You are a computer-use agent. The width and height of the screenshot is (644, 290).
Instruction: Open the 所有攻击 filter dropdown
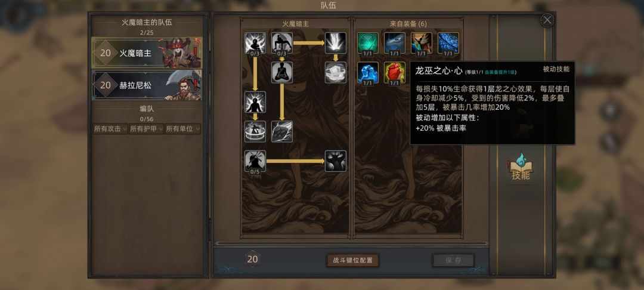pyautogui.click(x=110, y=129)
